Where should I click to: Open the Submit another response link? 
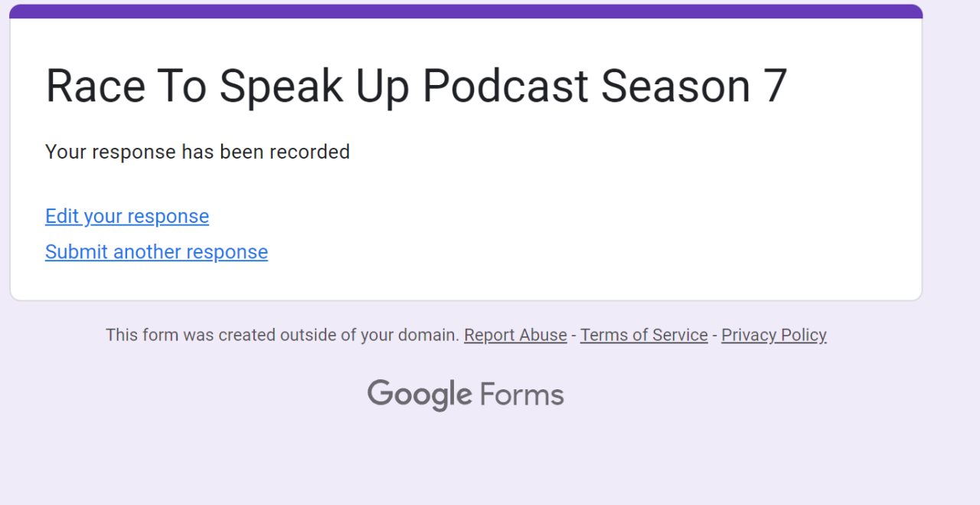156,252
